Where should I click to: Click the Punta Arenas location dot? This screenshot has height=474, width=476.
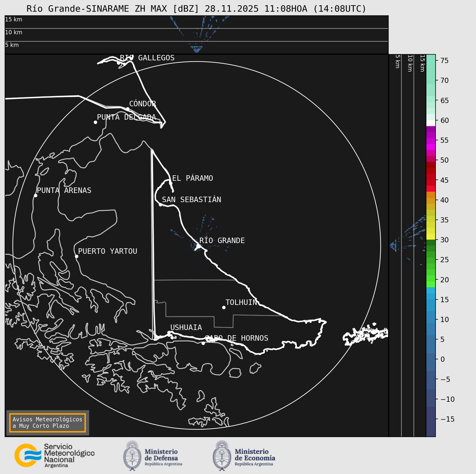click(x=36, y=196)
